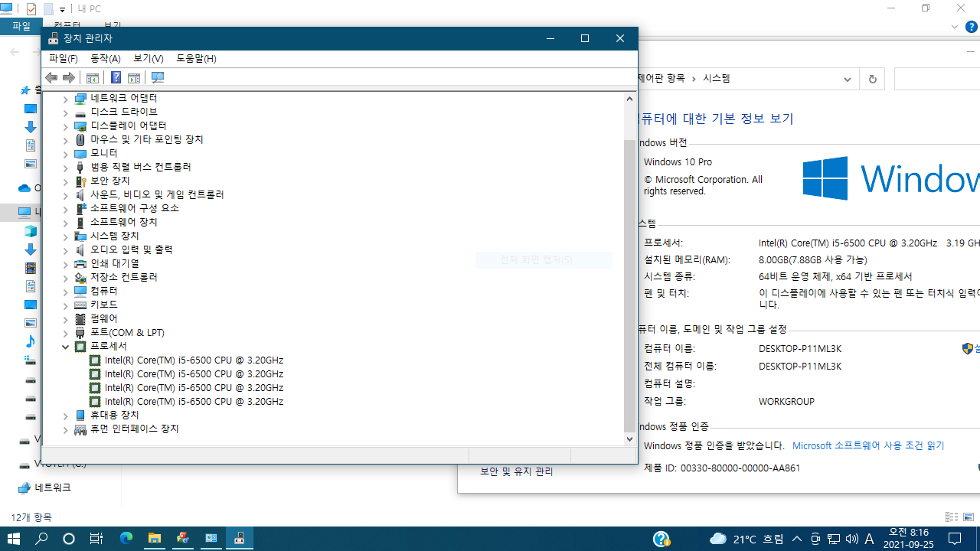Open the 도움말(H) menu

coord(196,58)
